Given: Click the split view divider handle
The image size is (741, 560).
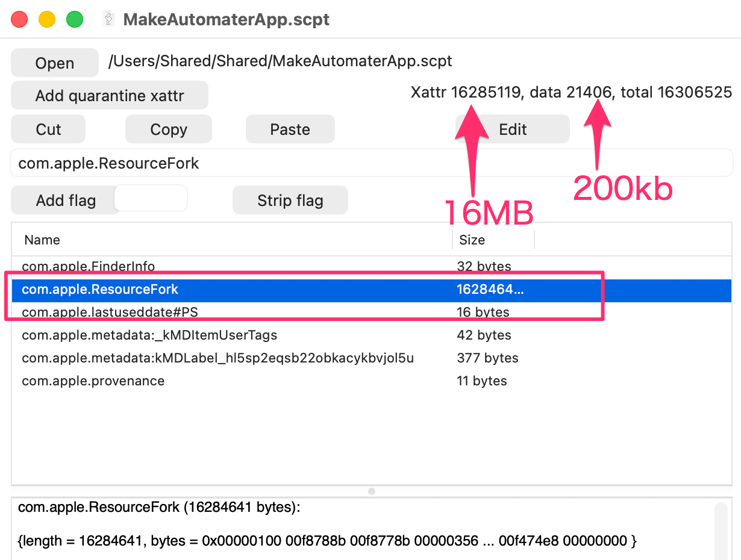Looking at the screenshot, I should (372, 491).
